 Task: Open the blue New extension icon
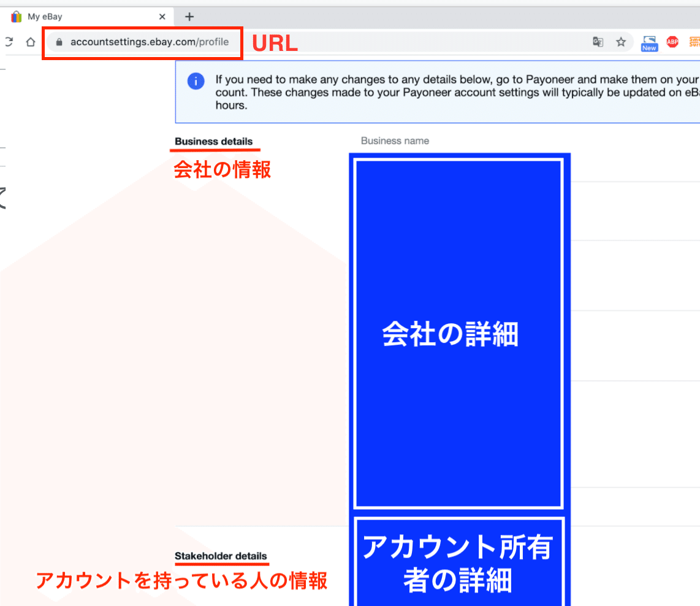coord(649,44)
